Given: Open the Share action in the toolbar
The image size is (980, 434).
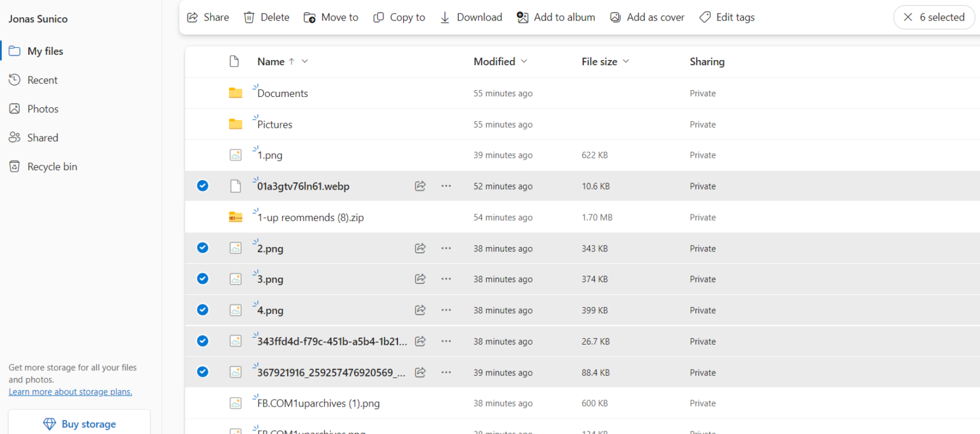Looking at the screenshot, I should tap(207, 17).
